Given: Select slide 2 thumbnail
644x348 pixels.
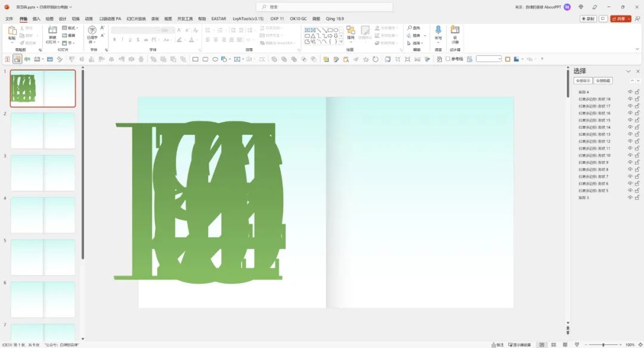Looking at the screenshot, I should [43, 130].
